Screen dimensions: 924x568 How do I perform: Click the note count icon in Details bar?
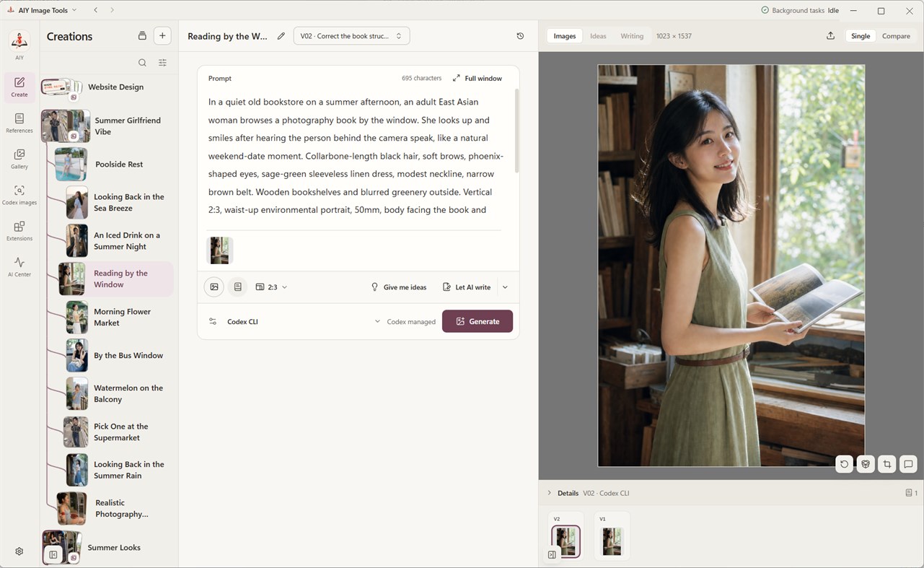pyautogui.click(x=912, y=493)
